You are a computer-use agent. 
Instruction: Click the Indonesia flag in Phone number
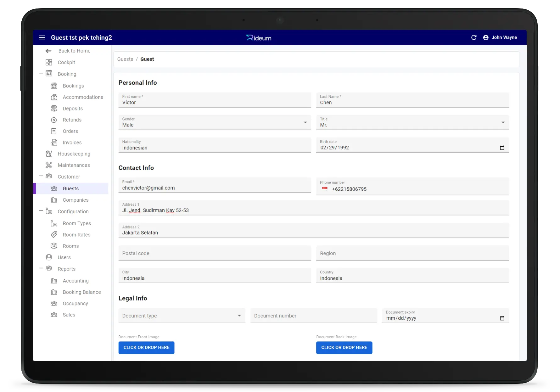point(325,189)
